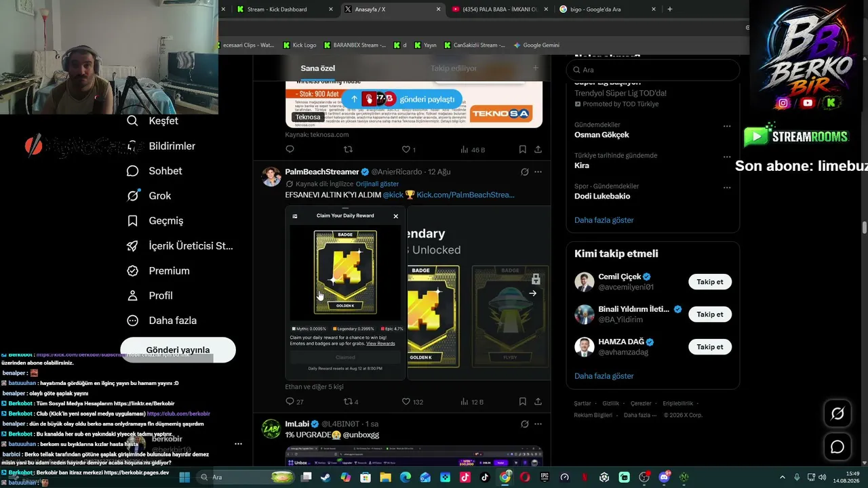This screenshot has height=488, width=868.
Task: View analytics of PalmBeachStreamer's post
Action: pos(472,401)
